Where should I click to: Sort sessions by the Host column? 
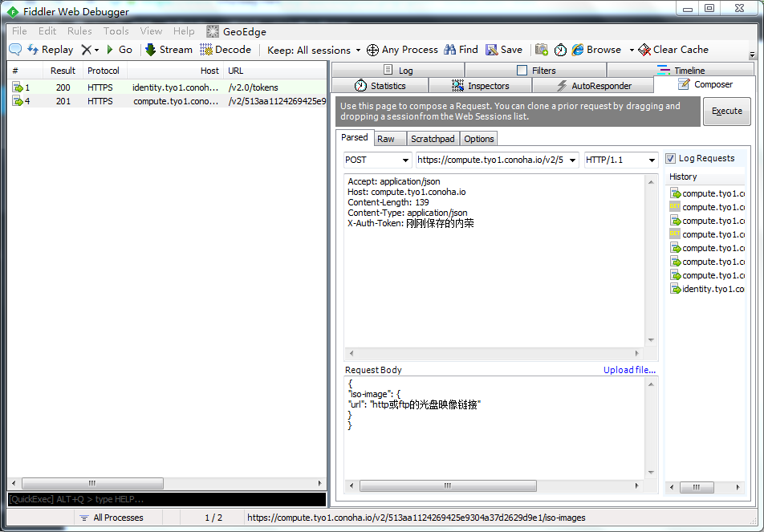[176, 71]
